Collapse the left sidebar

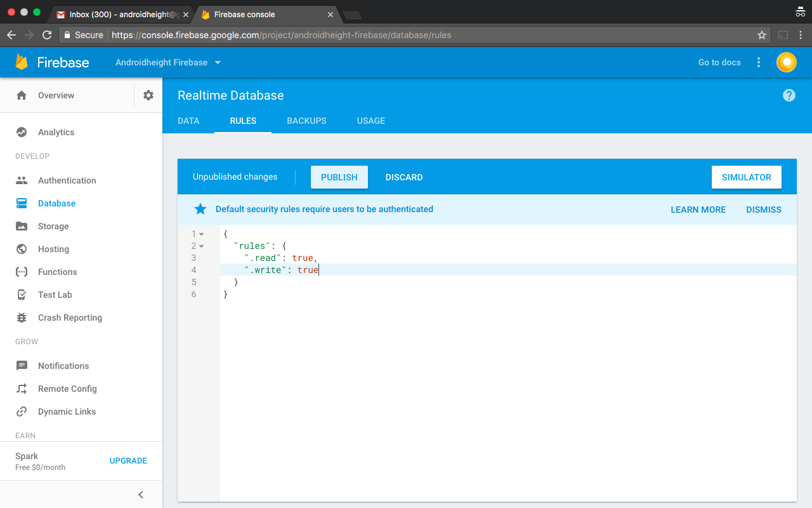[140, 495]
